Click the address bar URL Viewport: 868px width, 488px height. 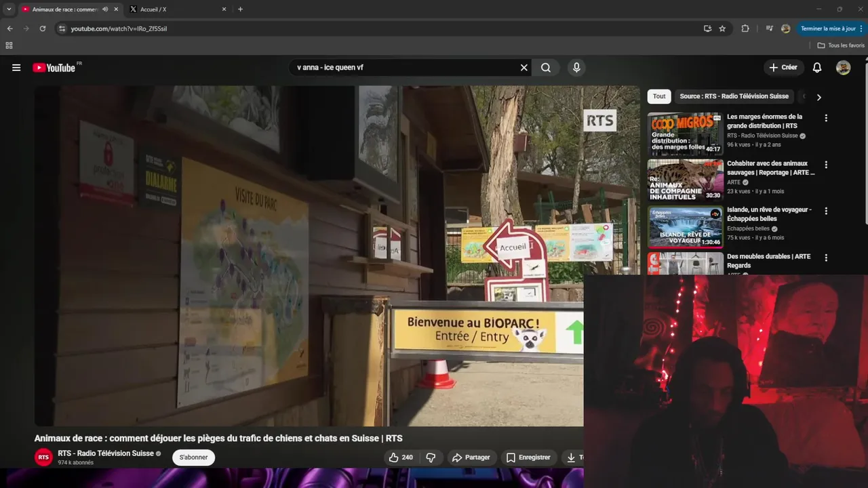[x=119, y=28]
